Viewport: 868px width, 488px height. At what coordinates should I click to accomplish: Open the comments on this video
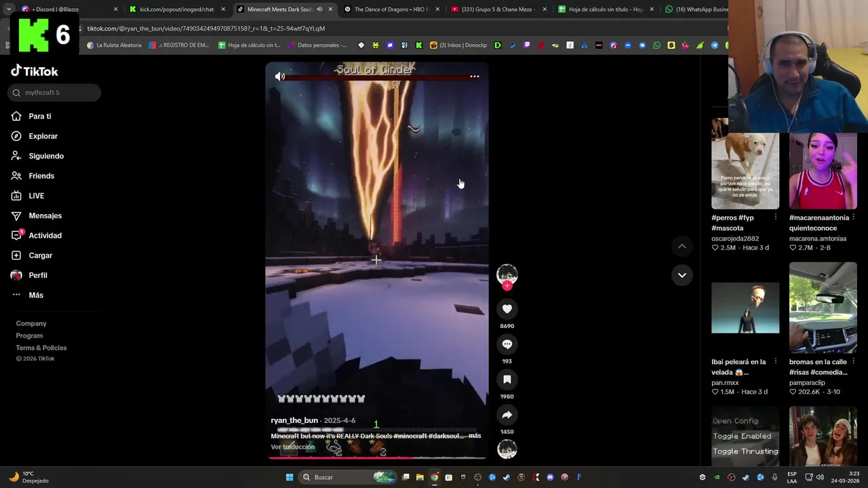click(x=507, y=344)
